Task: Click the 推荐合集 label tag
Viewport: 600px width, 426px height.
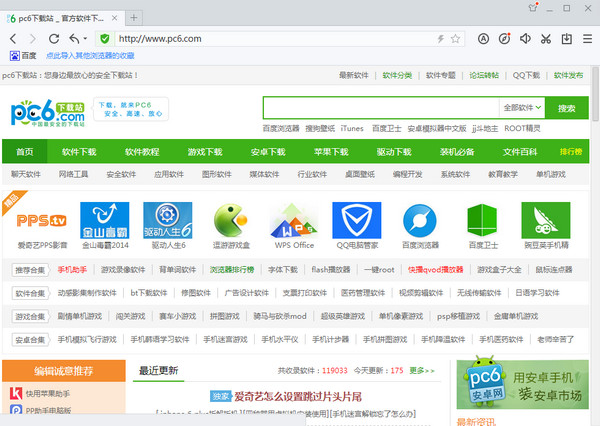Action: point(30,270)
